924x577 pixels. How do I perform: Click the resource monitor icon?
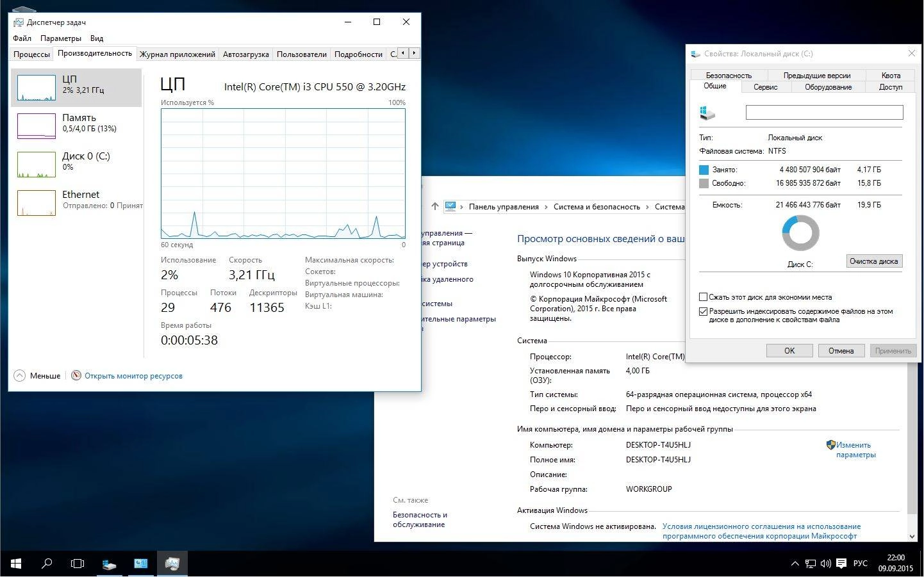coord(76,376)
